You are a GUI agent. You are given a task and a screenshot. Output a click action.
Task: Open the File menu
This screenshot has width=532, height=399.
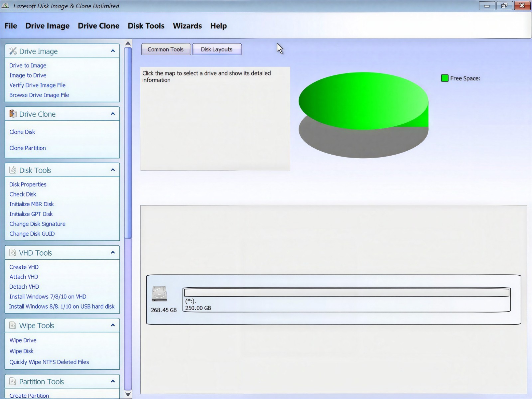click(11, 26)
